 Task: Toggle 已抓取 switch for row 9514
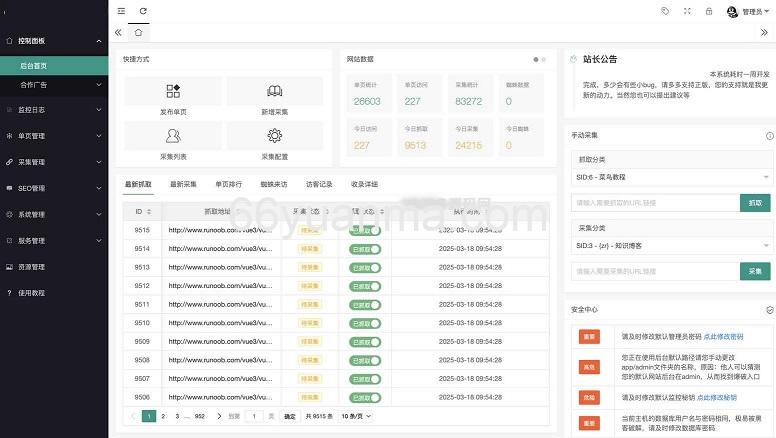coord(365,249)
